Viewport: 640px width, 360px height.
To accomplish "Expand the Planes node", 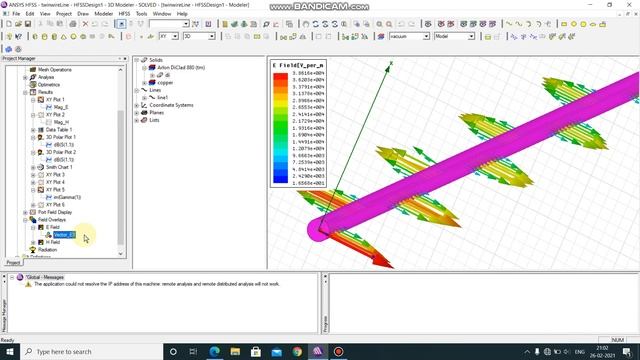I will coord(137,113).
